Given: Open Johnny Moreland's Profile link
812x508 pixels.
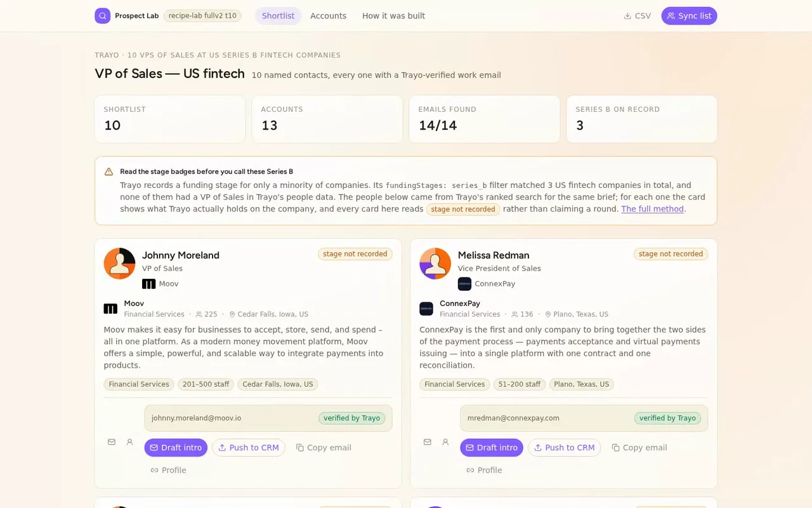Looking at the screenshot, I should coord(168,471).
